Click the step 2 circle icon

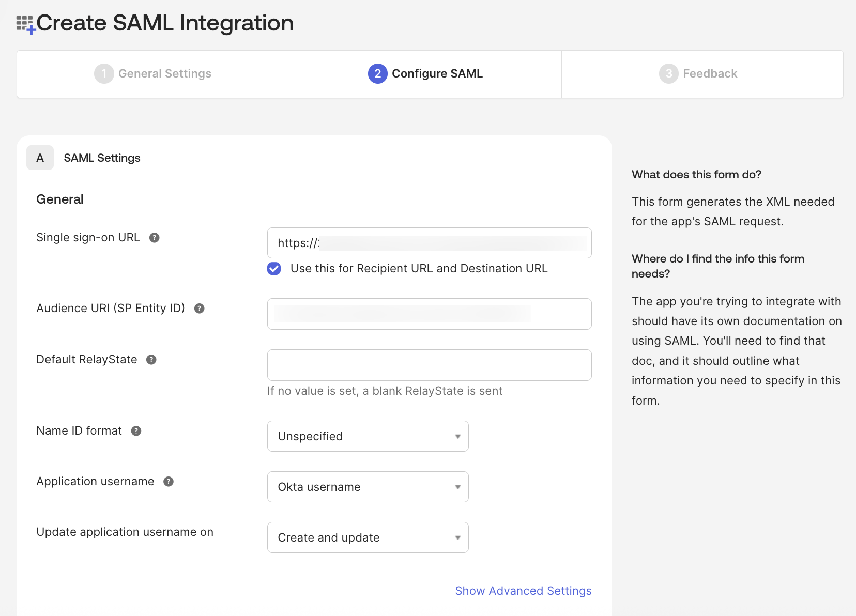tap(377, 73)
